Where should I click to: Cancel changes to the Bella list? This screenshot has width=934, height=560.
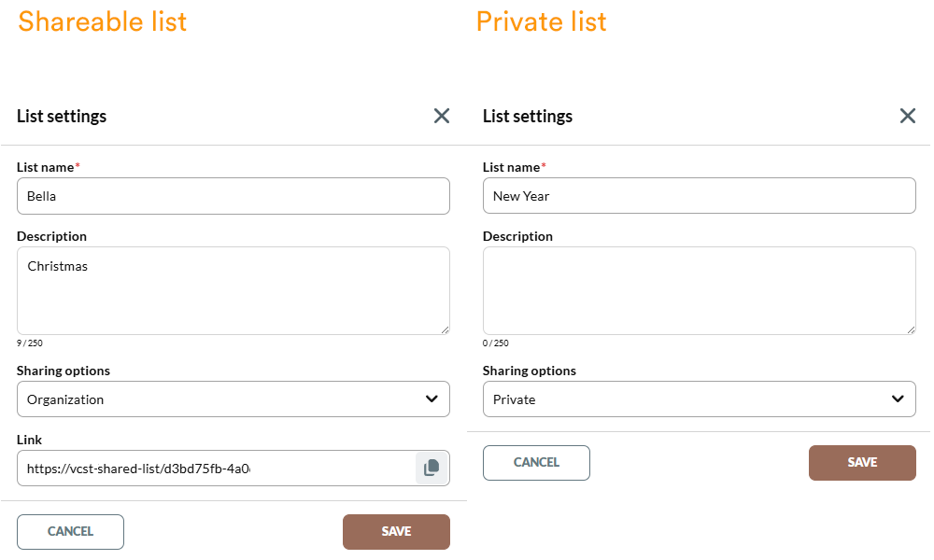coord(70,532)
